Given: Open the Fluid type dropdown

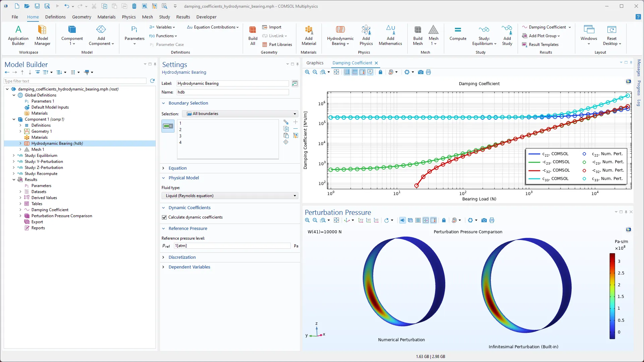Looking at the screenshot, I should [x=230, y=196].
